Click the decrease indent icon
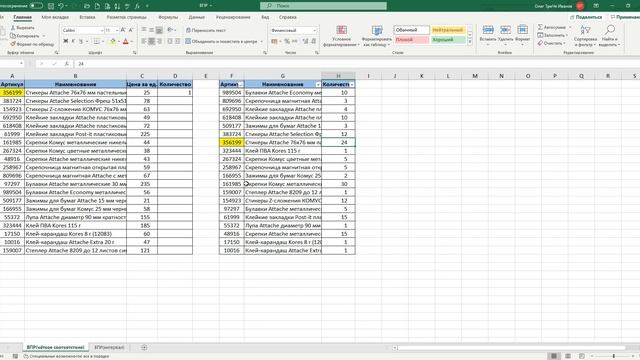The image size is (640, 360). (x=170, y=41)
